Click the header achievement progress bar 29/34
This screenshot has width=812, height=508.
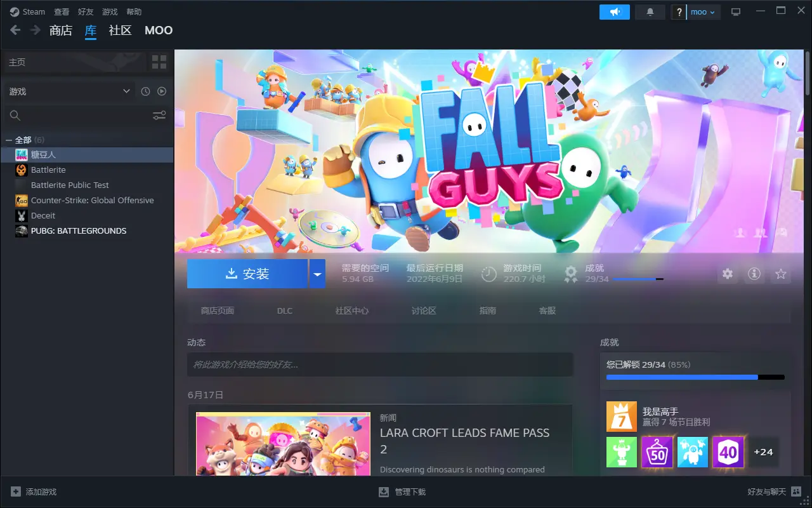[638, 279]
